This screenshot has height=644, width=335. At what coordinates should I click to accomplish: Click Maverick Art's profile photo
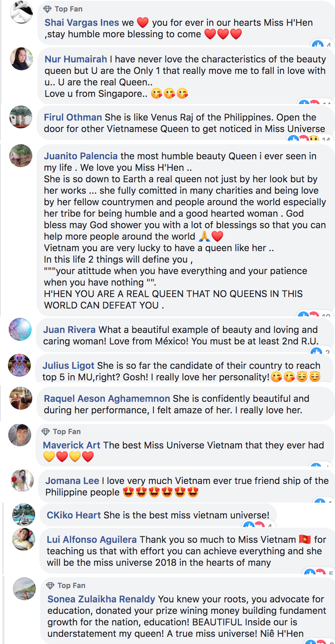[20, 435]
